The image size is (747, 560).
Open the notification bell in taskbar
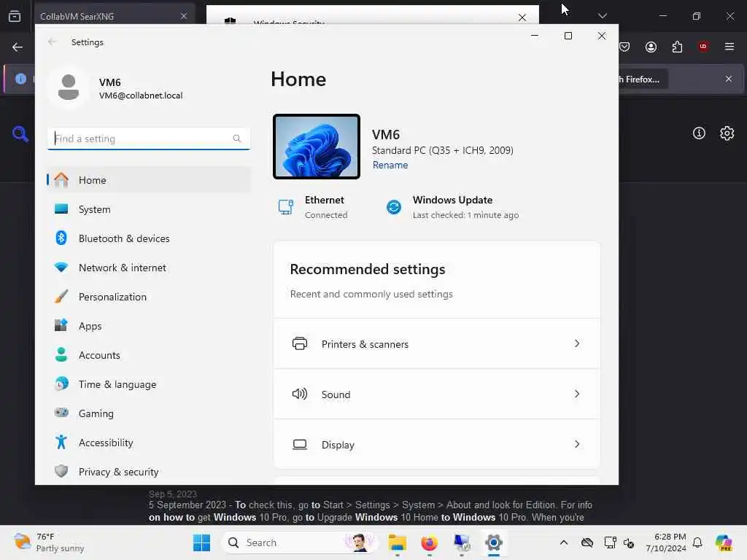point(697,542)
